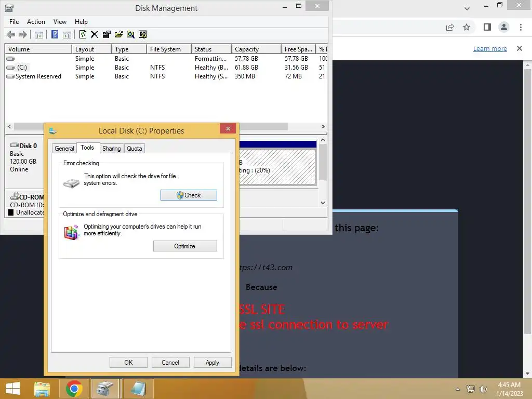This screenshot has width=532, height=399.
Task: Click the Back arrow in Disk Management toolbar
Action: pyautogui.click(x=11, y=34)
